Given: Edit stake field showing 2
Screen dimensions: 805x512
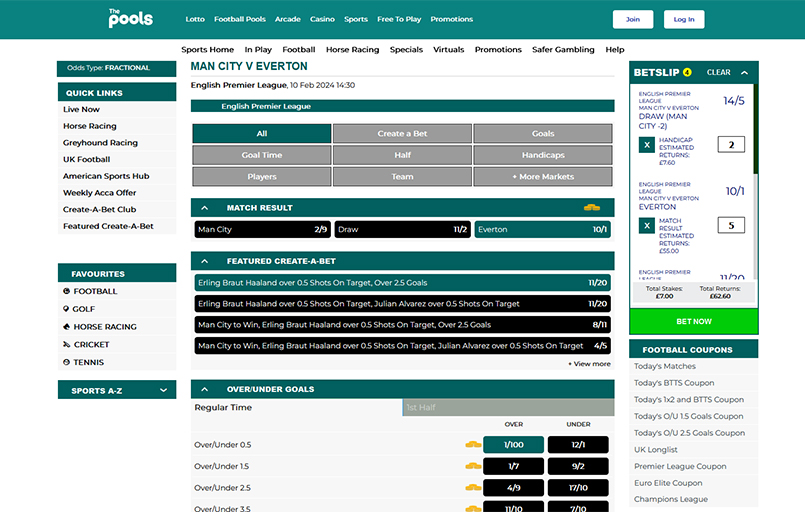Looking at the screenshot, I should tap(731, 145).
